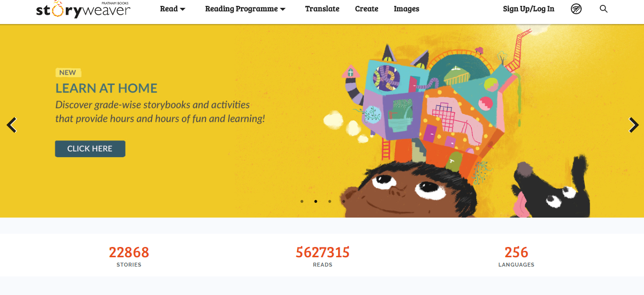The image size is (644, 295).
Task: Click the 22868 Stories counter
Action: (x=129, y=257)
